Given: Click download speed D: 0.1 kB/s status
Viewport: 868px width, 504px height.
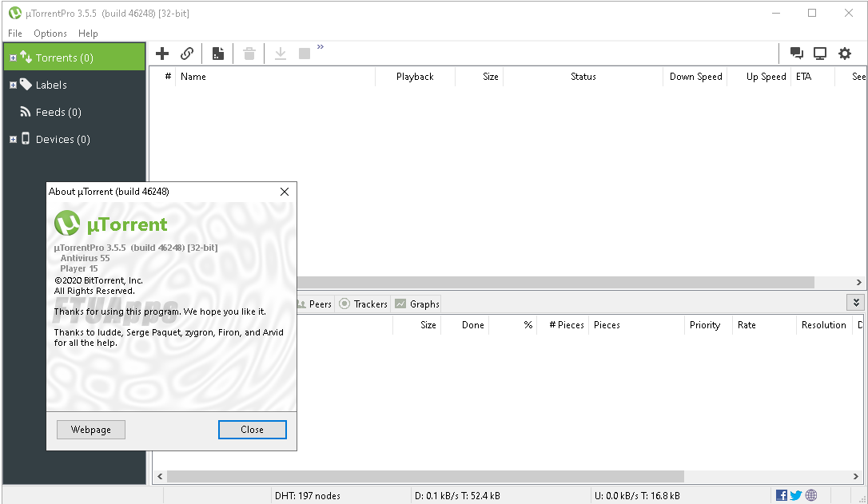Looking at the screenshot, I should [457, 496].
